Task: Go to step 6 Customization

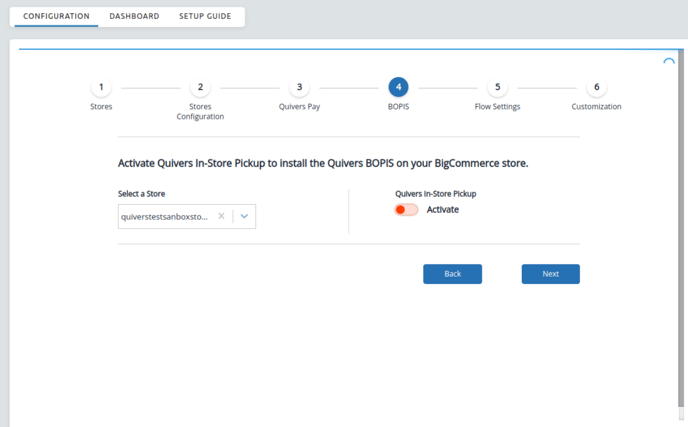Action: click(x=597, y=87)
